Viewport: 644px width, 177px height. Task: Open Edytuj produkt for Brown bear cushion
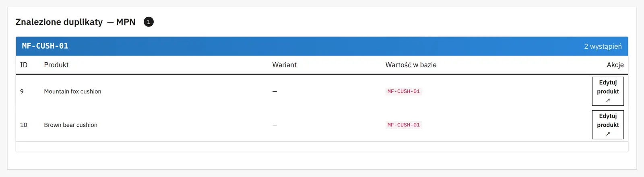point(608,125)
